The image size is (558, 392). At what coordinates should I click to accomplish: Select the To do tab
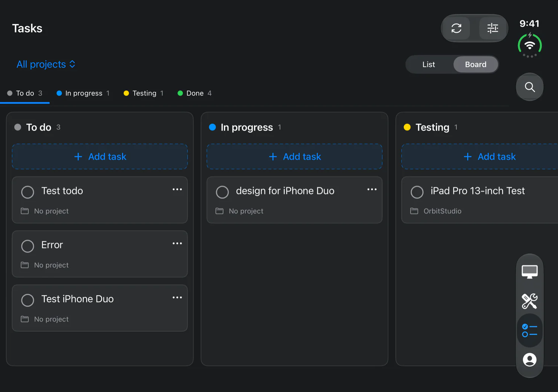point(25,93)
